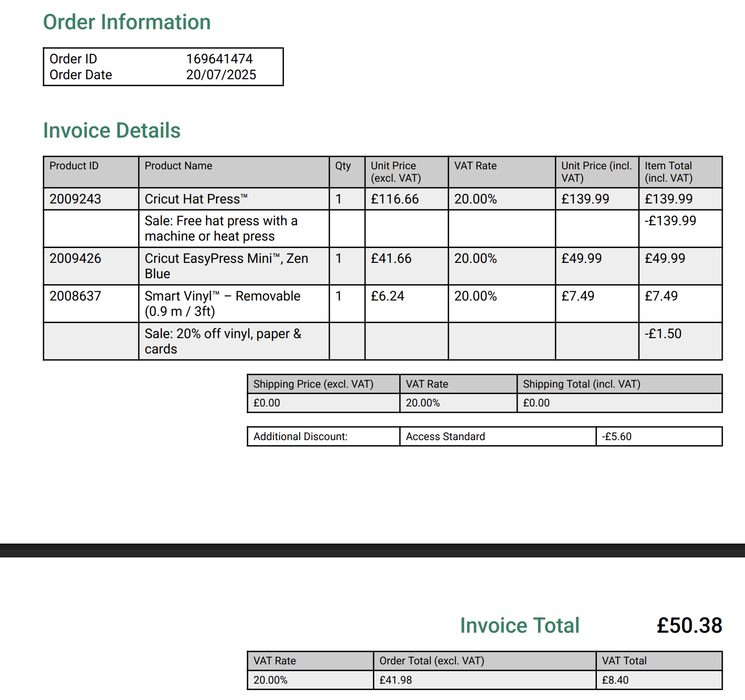745x700 pixels.
Task: Click the Order Information heading
Action: 127,22
